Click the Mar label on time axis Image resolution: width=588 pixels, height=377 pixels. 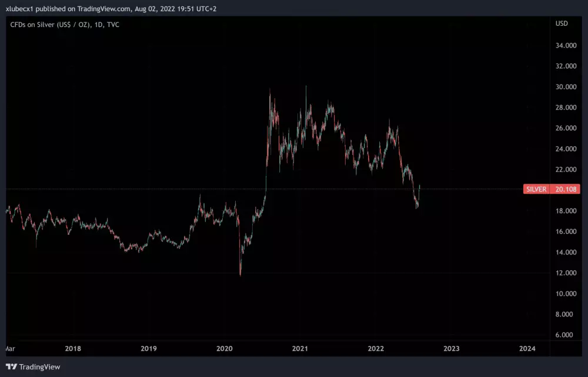tap(10, 349)
